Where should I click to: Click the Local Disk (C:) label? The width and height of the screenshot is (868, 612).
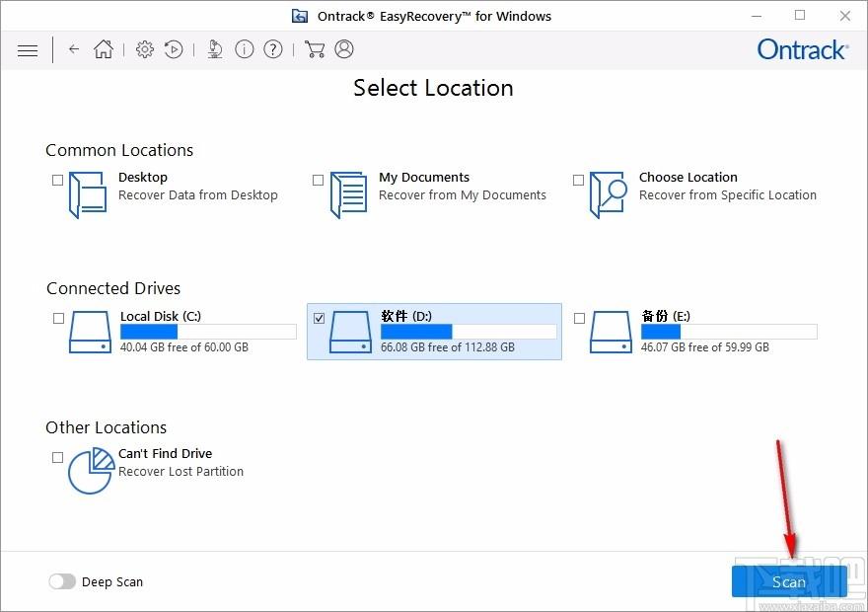(161, 316)
